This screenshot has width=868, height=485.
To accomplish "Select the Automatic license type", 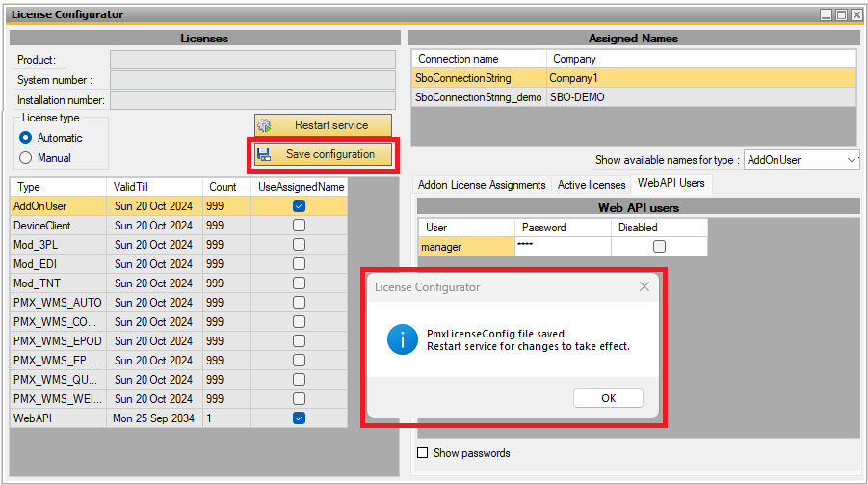I will point(26,138).
